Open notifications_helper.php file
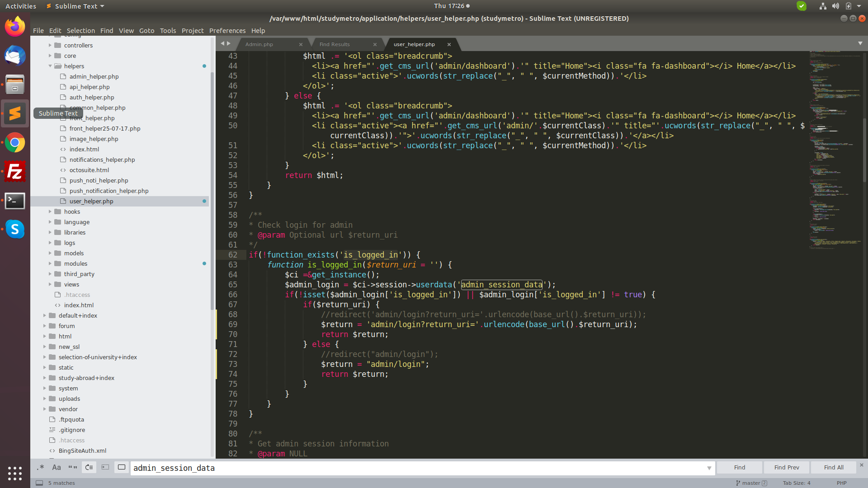Viewport: 868px width, 488px height. [x=102, y=160]
